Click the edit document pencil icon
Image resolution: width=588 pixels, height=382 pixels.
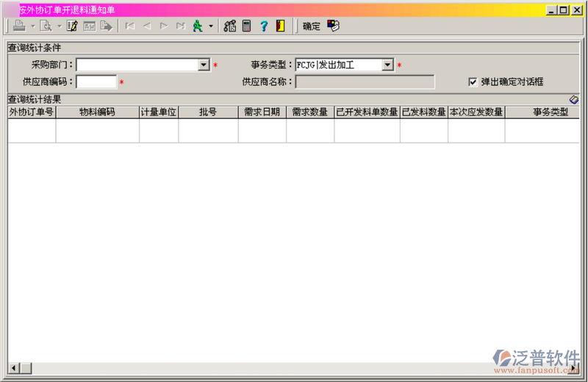click(x=71, y=26)
